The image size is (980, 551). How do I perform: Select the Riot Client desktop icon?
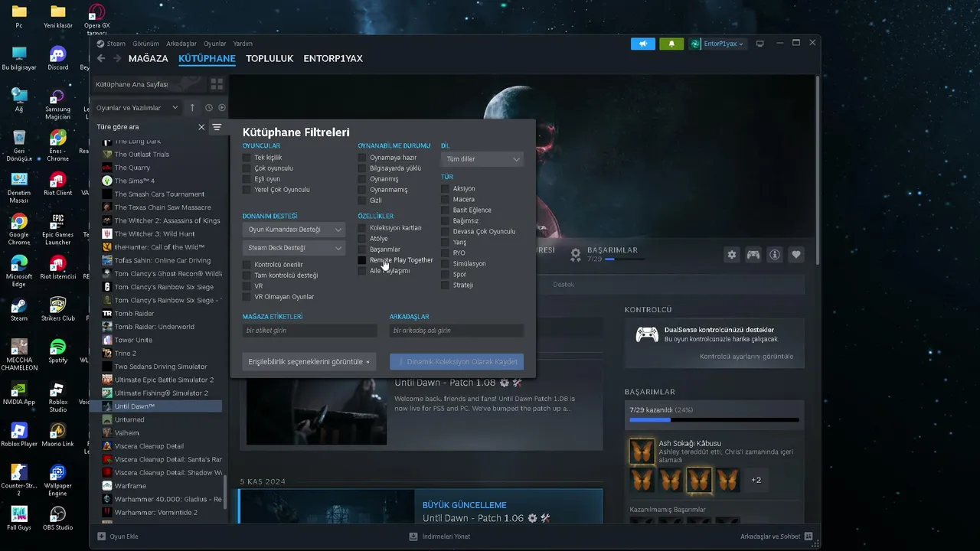click(x=57, y=184)
